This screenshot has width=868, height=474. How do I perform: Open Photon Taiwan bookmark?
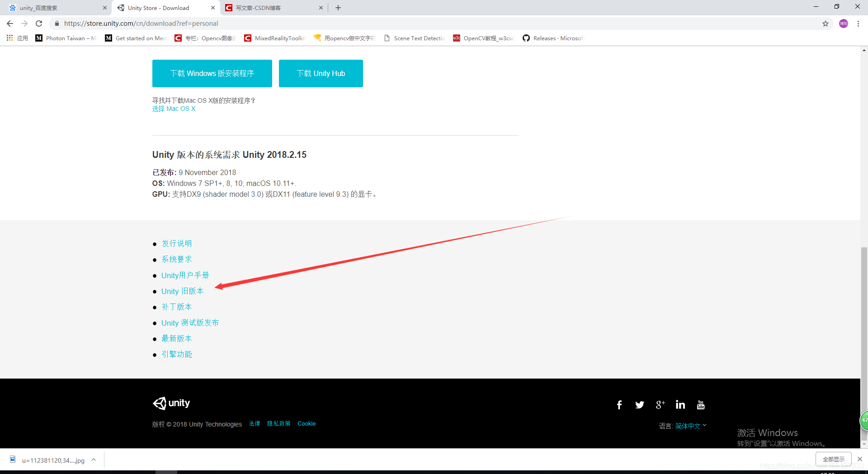click(66, 38)
